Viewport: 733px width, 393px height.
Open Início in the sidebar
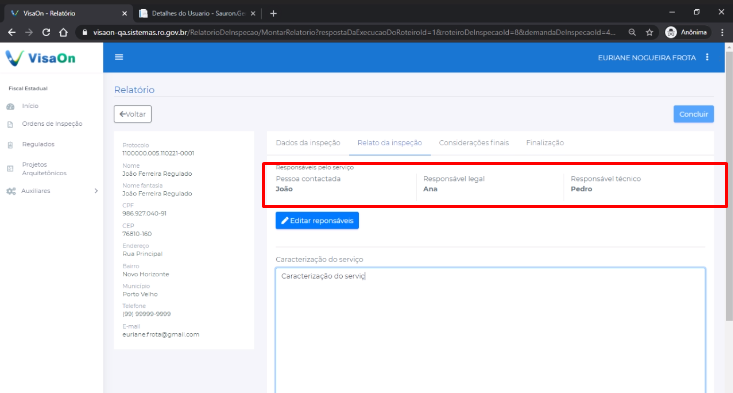pos(30,106)
